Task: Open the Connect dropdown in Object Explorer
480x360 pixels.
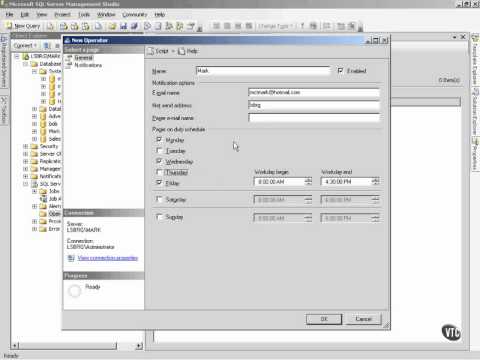Action: coord(25,45)
